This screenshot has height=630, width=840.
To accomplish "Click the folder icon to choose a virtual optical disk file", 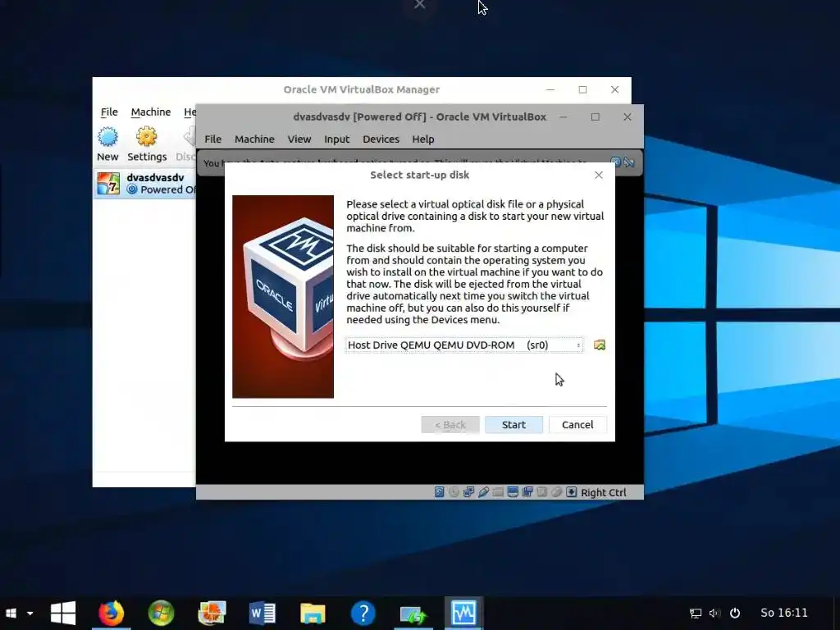I will 600,345.
